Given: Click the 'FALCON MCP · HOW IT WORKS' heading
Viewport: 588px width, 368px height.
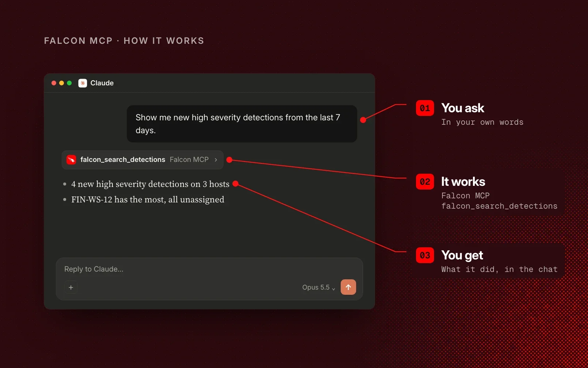Looking at the screenshot, I should pyautogui.click(x=124, y=41).
